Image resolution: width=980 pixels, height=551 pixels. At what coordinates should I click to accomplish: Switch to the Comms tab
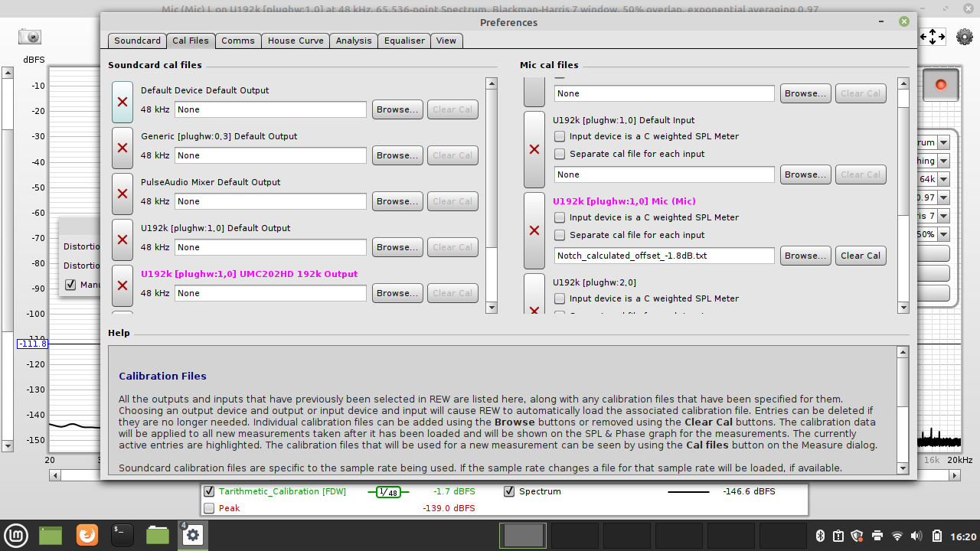pos(238,41)
